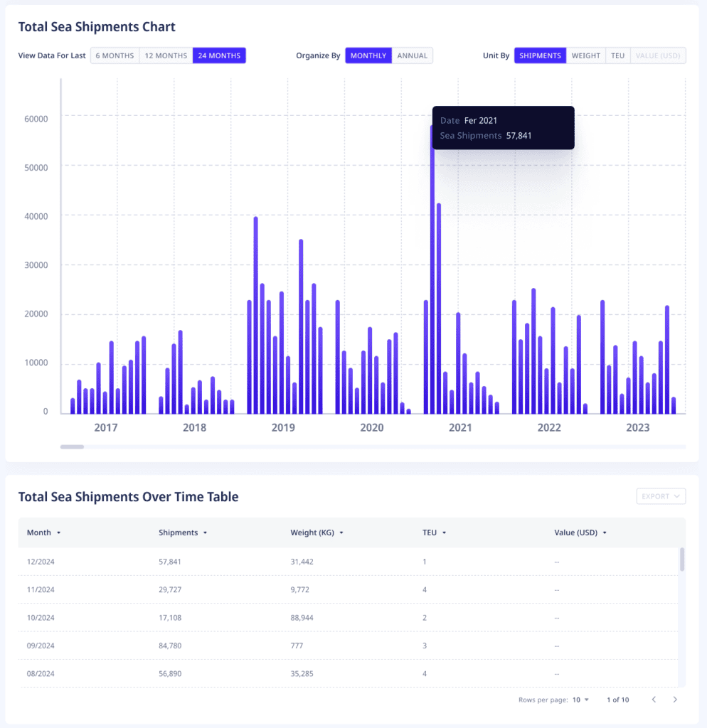
Task: Click the tooltip's Fer 2021 date
Action: 481,121
